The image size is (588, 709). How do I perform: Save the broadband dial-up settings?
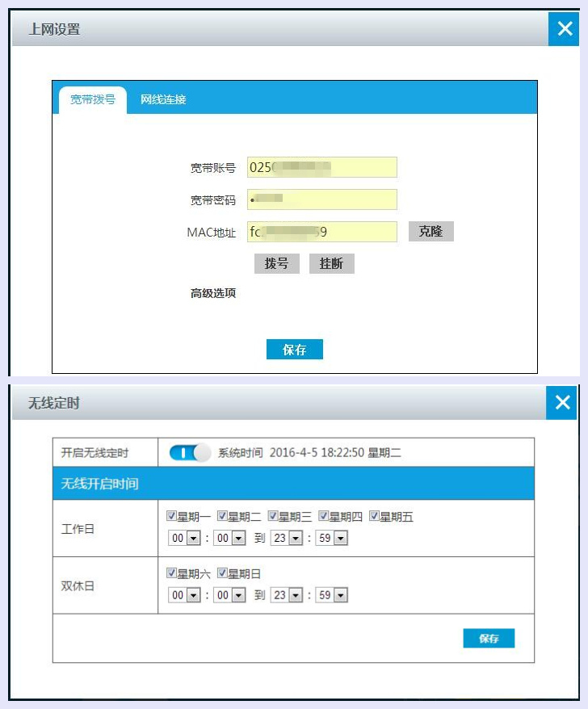295,350
